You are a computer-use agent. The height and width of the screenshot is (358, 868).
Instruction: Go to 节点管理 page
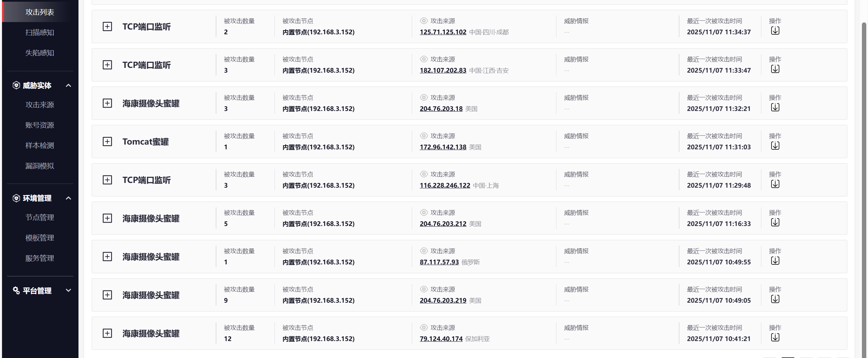tap(40, 218)
